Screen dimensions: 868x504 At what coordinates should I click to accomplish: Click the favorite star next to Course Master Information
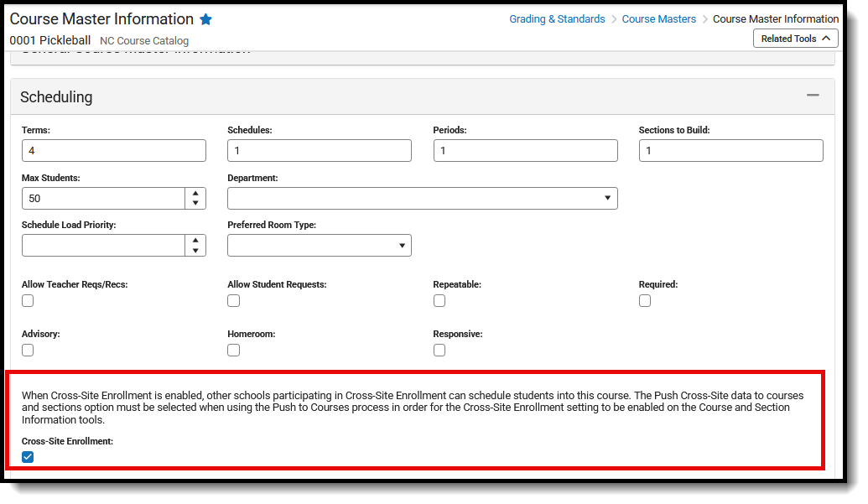click(x=205, y=18)
